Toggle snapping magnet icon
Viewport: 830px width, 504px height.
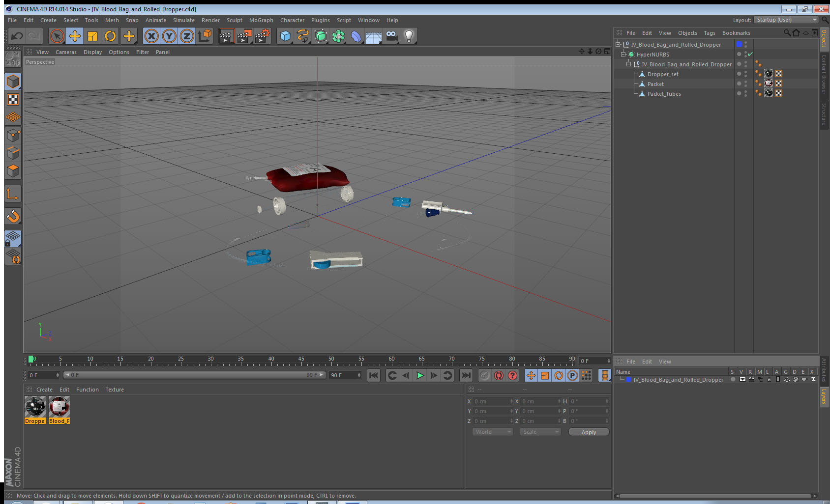coord(13,216)
